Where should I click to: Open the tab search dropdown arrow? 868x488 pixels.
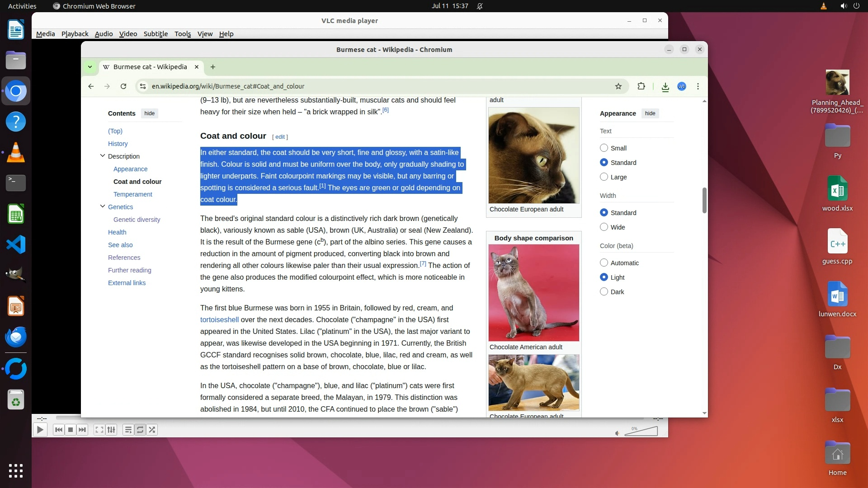coord(90,67)
